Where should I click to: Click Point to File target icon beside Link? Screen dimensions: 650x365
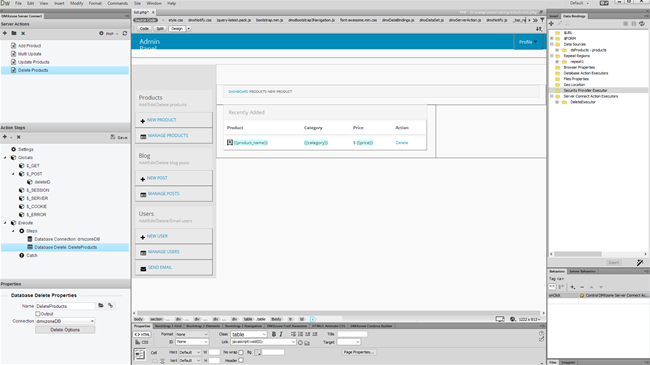click(x=301, y=343)
